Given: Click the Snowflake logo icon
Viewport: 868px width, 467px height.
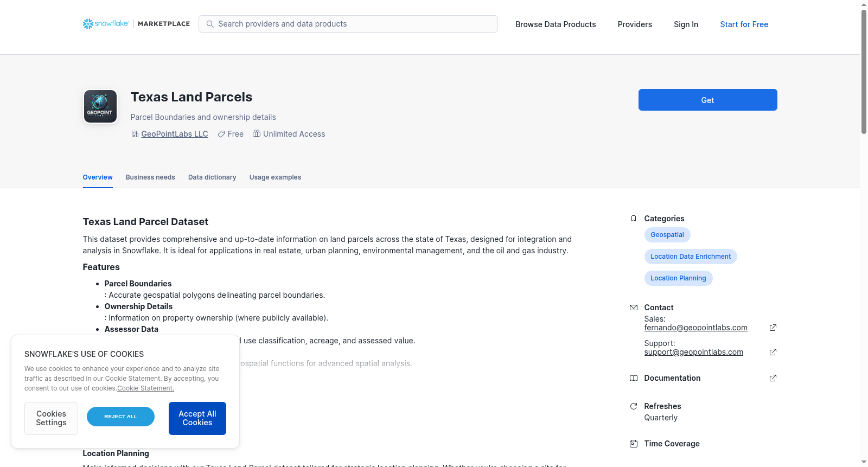Looking at the screenshot, I should [88, 24].
